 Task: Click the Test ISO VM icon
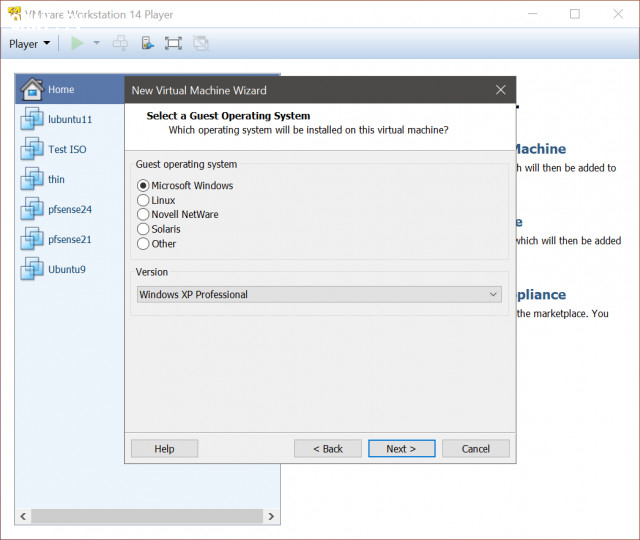pos(32,149)
